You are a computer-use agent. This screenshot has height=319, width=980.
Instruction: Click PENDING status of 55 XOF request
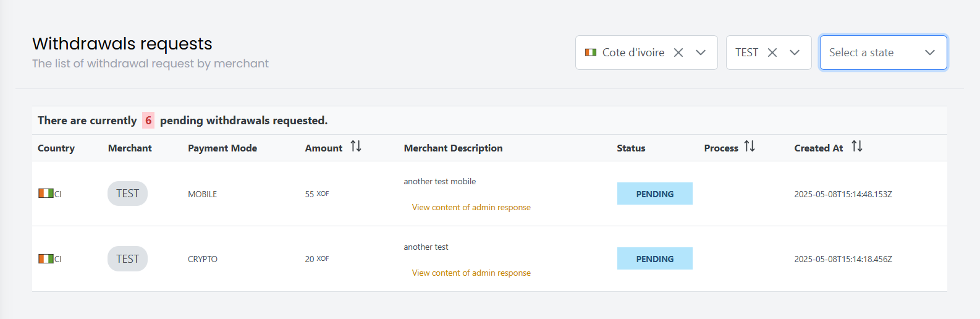click(x=654, y=194)
